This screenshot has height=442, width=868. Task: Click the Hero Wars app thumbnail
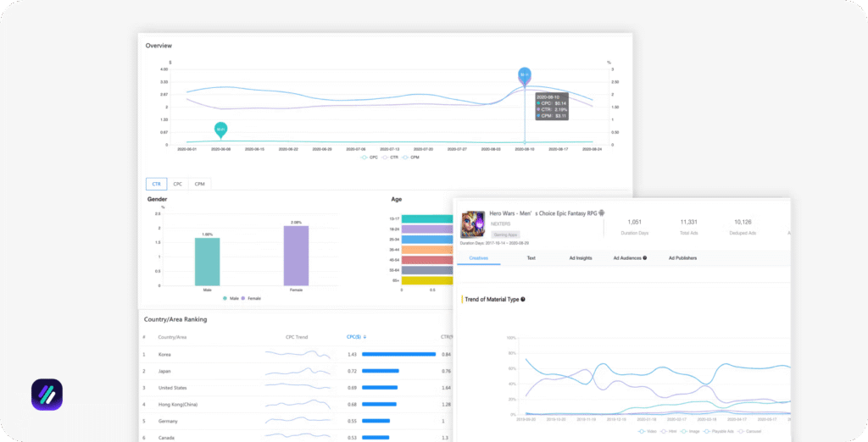[x=472, y=224]
